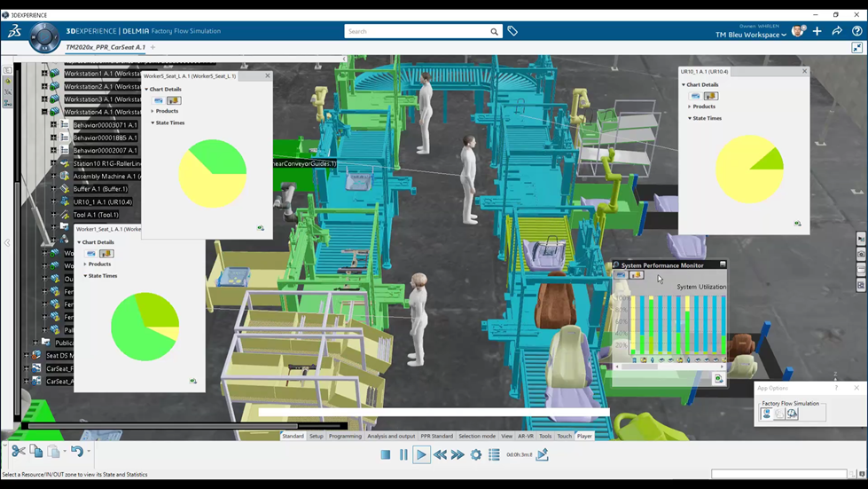Select the chart view icon in Worker1_Seat_L panel
868x489 pixels.
click(x=91, y=253)
